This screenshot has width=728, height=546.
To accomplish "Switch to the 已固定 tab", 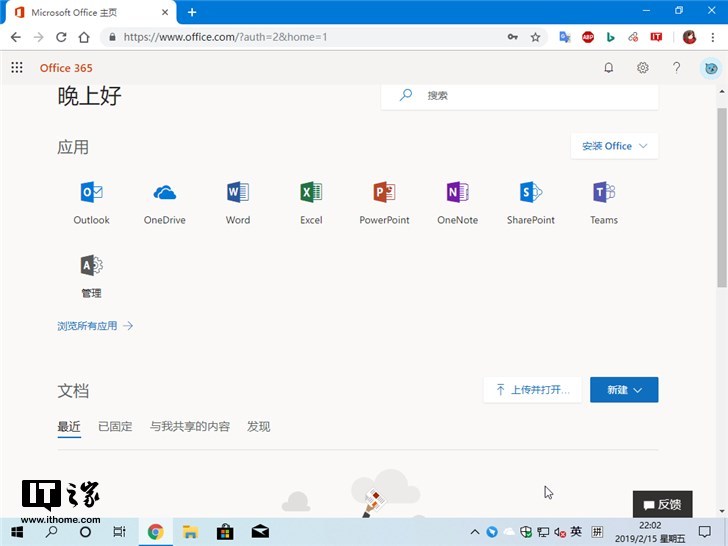I will tap(115, 426).
